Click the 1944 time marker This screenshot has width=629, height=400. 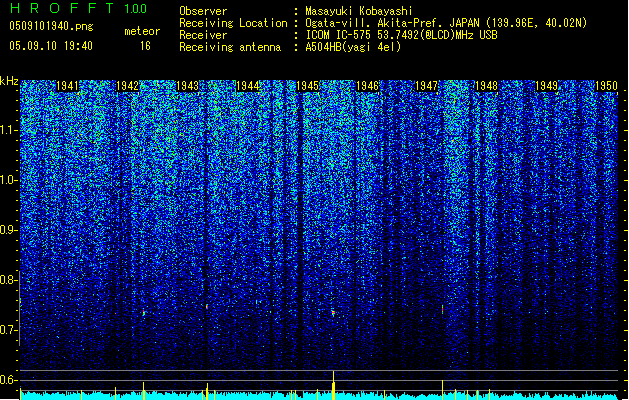click(x=248, y=86)
